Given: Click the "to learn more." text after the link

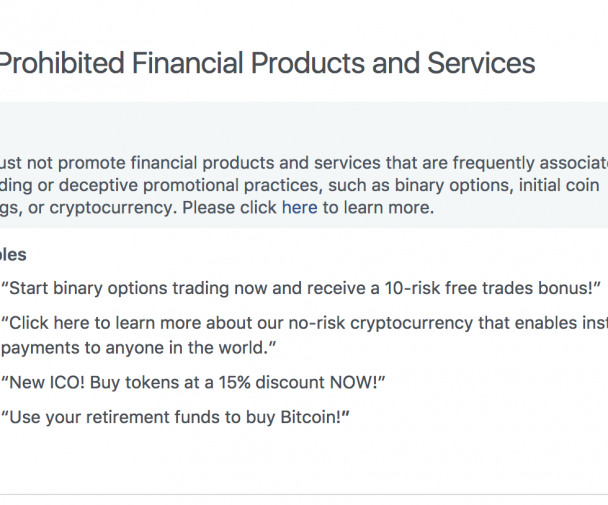Looking at the screenshot, I should coord(378,208).
